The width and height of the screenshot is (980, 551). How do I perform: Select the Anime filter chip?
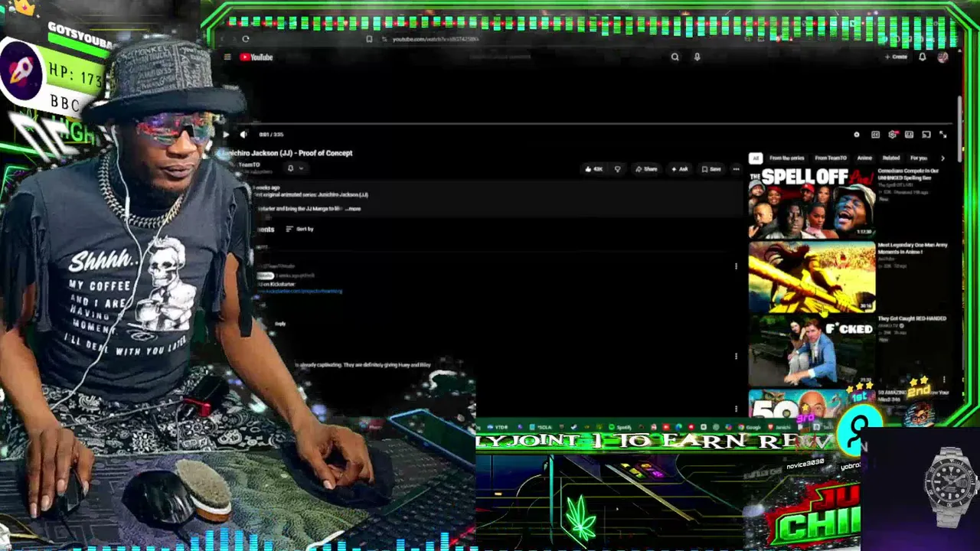tap(864, 158)
